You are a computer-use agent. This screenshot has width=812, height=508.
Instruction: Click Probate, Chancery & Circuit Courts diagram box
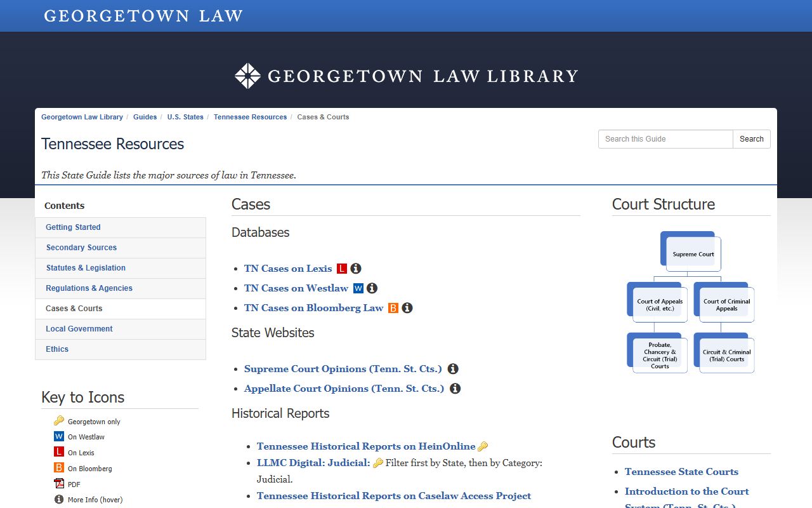[660, 356]
